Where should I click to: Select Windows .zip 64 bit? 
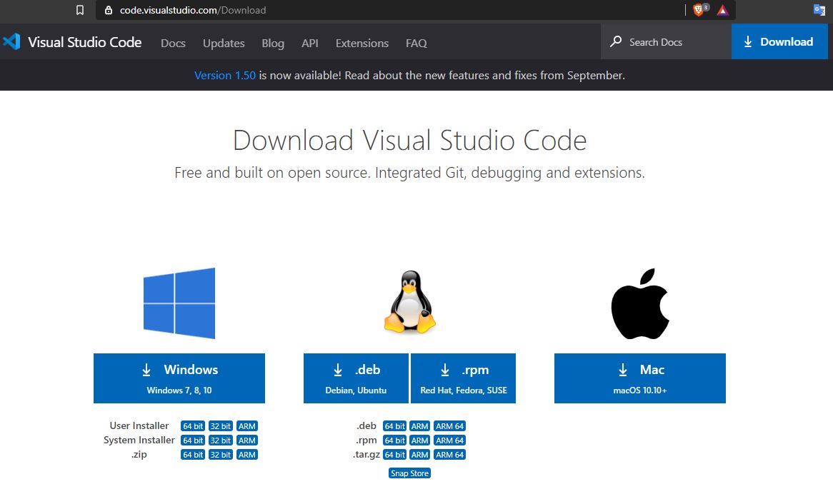click(x=193, y=455)
